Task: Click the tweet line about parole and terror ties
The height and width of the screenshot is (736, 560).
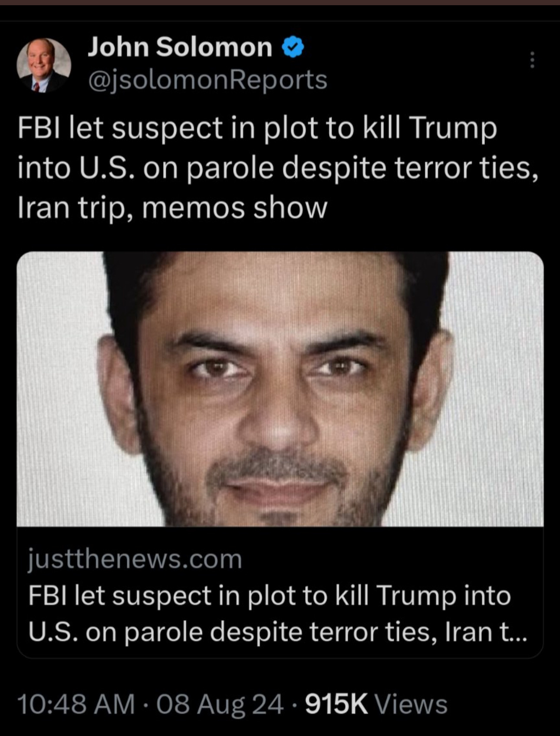Action: (x=278, y=168)
